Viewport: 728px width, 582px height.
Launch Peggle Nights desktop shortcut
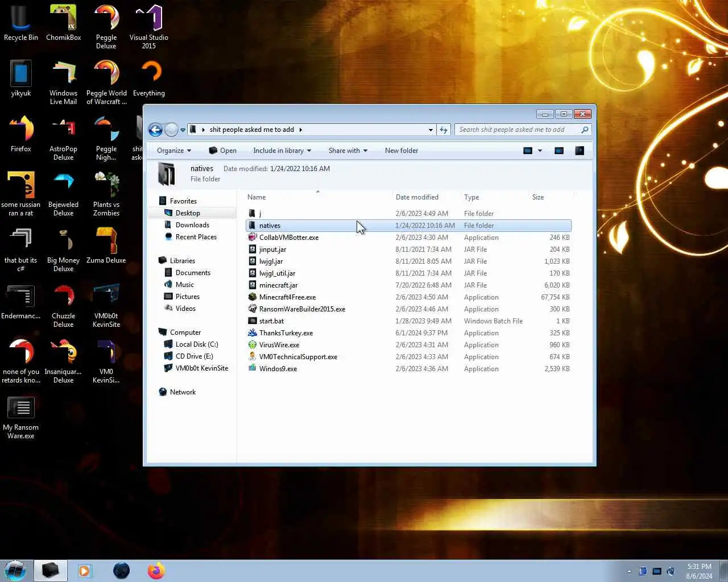click(x=106, y=139)
